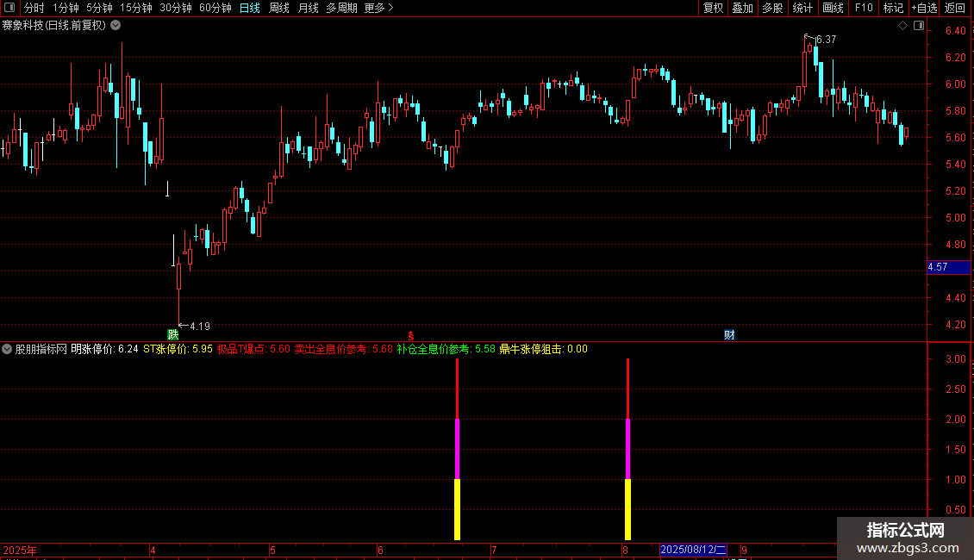
Task: Click the blue 财 financial marker icon
Action: (x=729, y=334)
